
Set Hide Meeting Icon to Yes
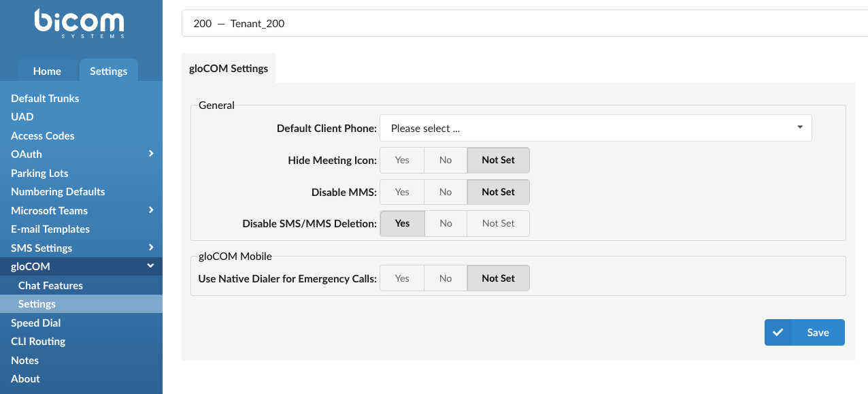pos(401,160)
